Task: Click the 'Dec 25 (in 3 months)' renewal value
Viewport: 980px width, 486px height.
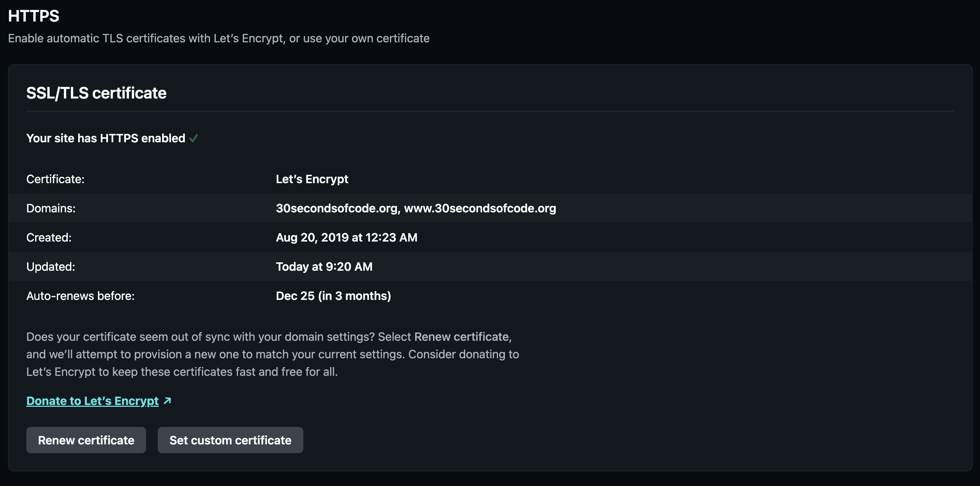Action: point(333,296)
